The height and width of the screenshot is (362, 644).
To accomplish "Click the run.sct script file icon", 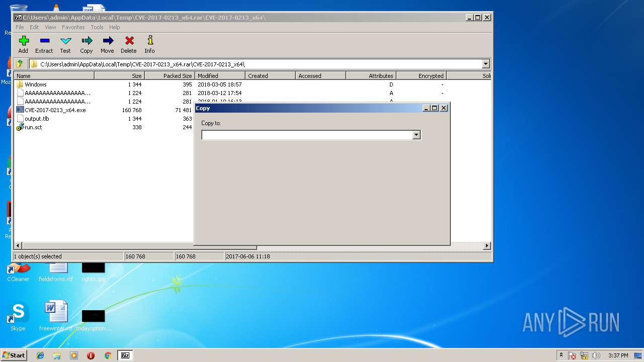I will (20, 127).
